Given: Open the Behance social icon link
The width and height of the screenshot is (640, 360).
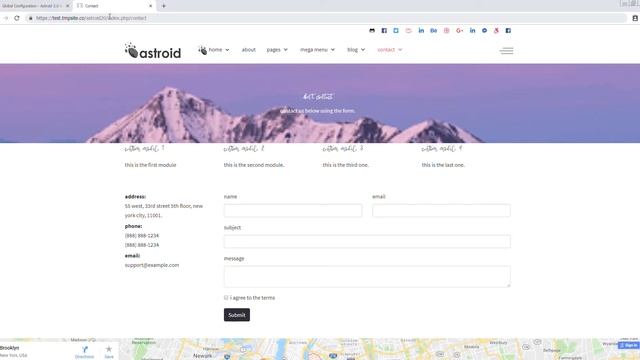Looking at the screenshot, I should click(x=433, y=31).
